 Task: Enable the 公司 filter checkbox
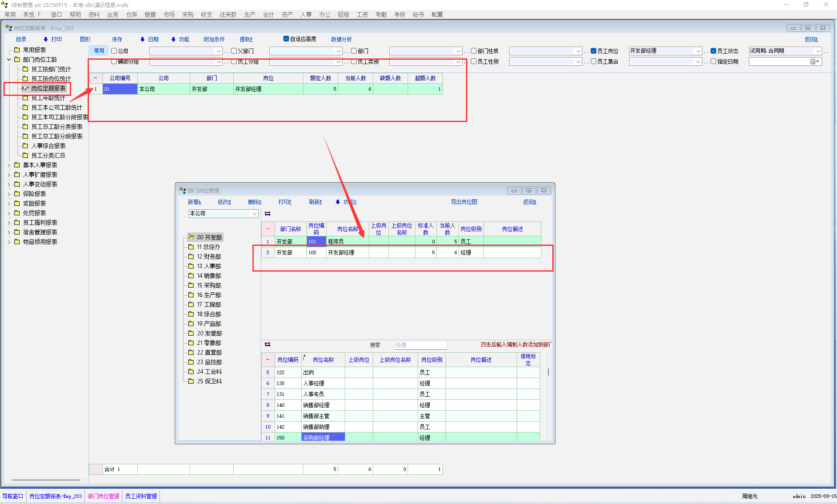pyautogui.click(x=114, y=51)
